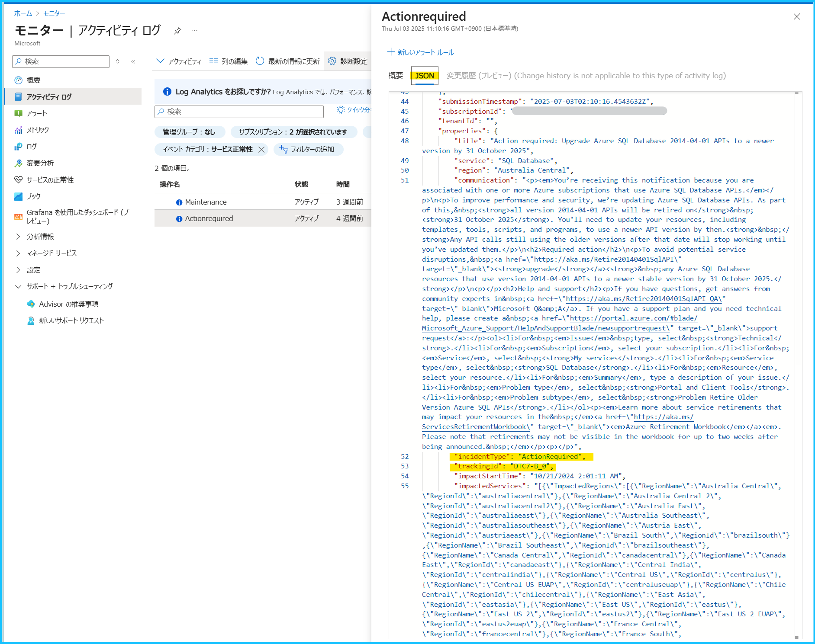The image size is (815, 644).
Task: Click the 変更履歴 (プレビュー) tab
Action: (586, 76)
